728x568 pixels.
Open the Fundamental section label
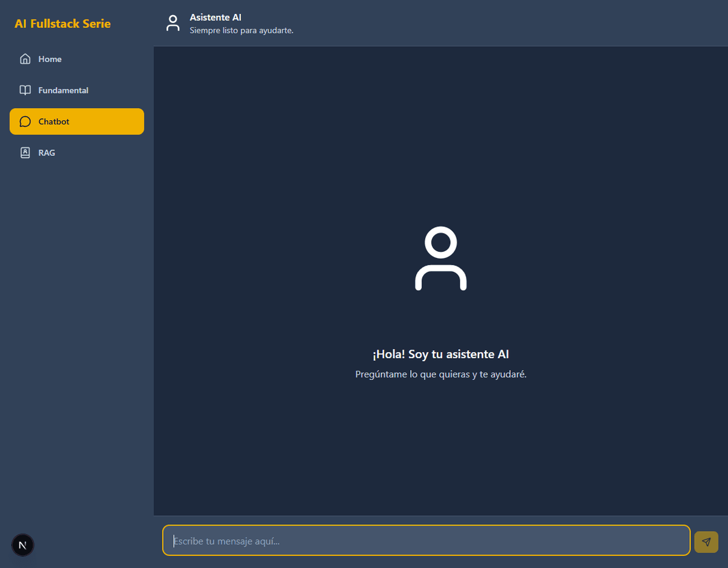click(63, 90)
